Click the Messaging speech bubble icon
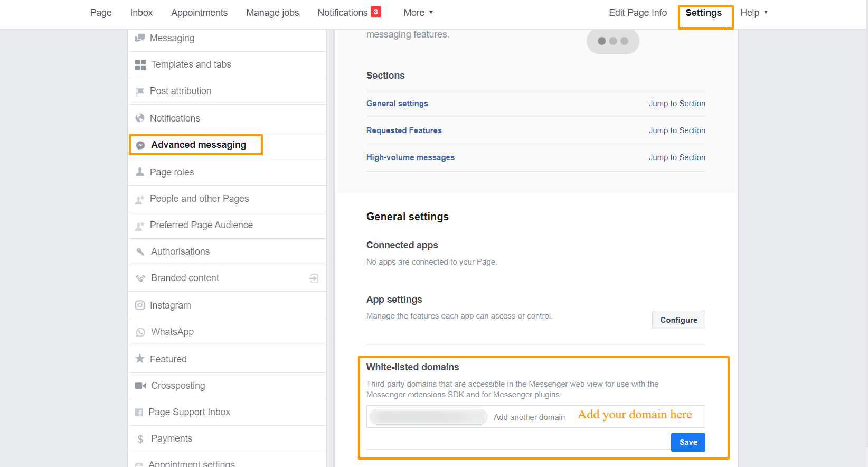This screenshot has width=868, height=467. (x=140, y=38)
